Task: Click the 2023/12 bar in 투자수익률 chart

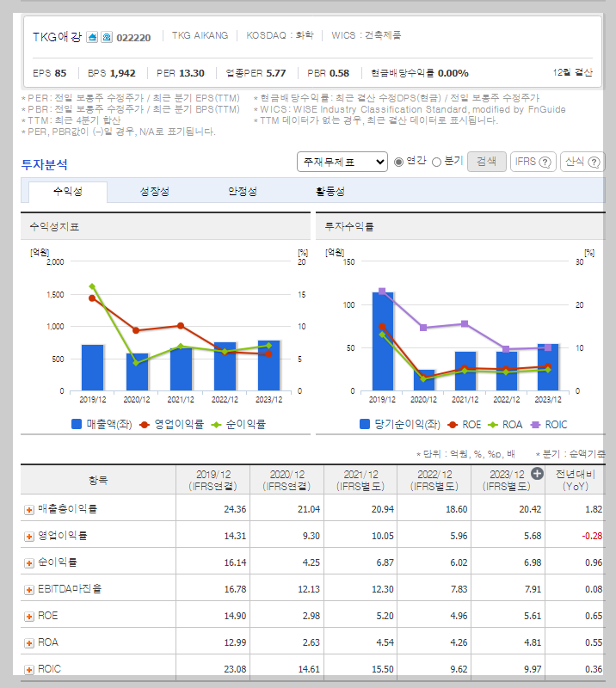Action: click(x=548, y=367)
